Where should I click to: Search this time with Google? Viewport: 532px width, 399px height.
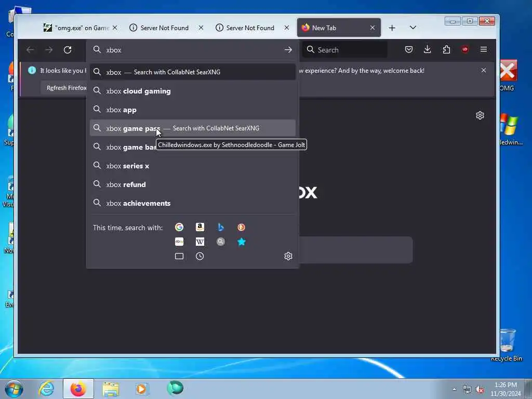tap(179, 227)
